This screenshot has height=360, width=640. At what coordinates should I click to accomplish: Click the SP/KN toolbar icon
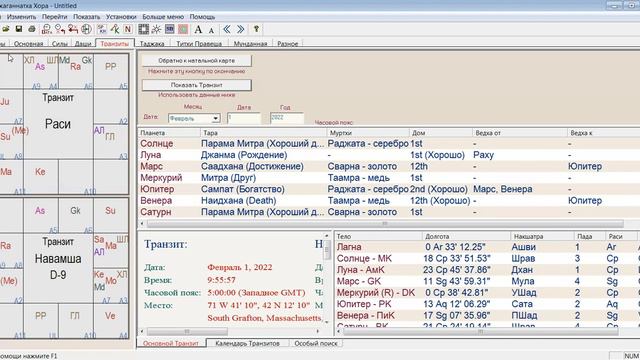tap(102, 29)
